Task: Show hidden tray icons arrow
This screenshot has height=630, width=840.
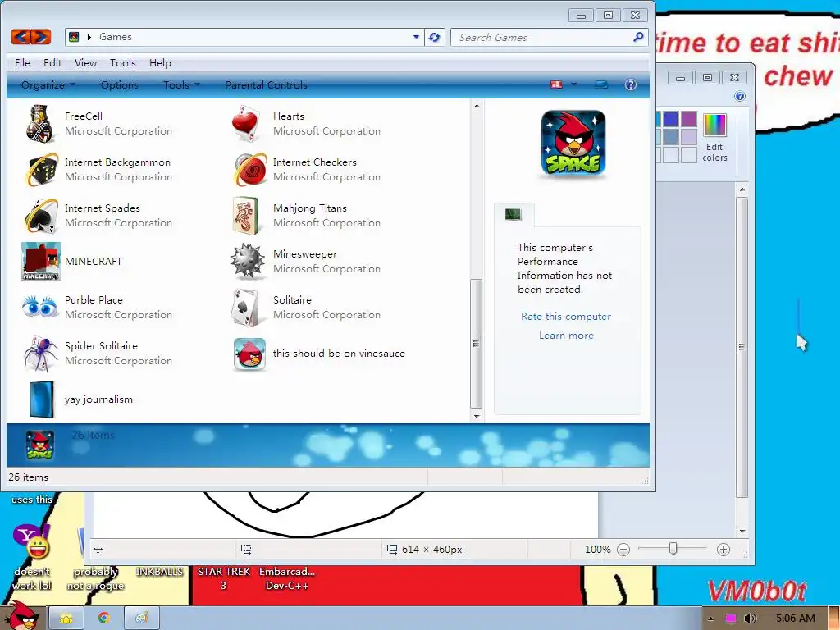Action: [711, 619]
